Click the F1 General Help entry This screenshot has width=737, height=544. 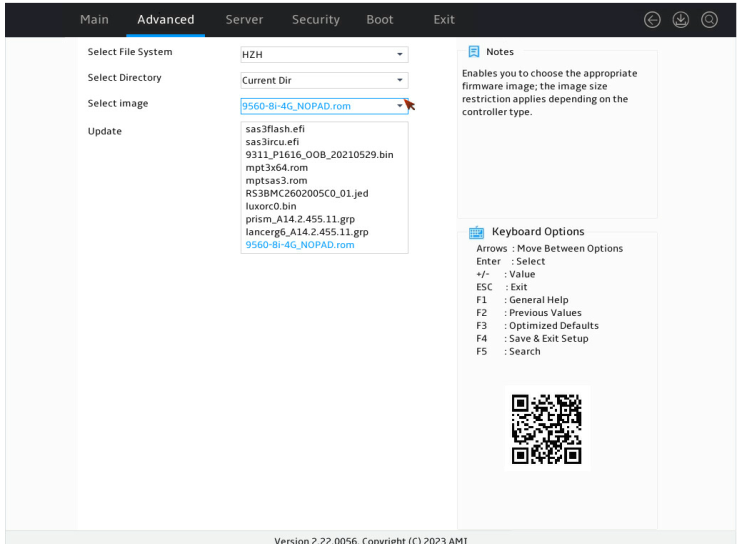pos(522,300)
